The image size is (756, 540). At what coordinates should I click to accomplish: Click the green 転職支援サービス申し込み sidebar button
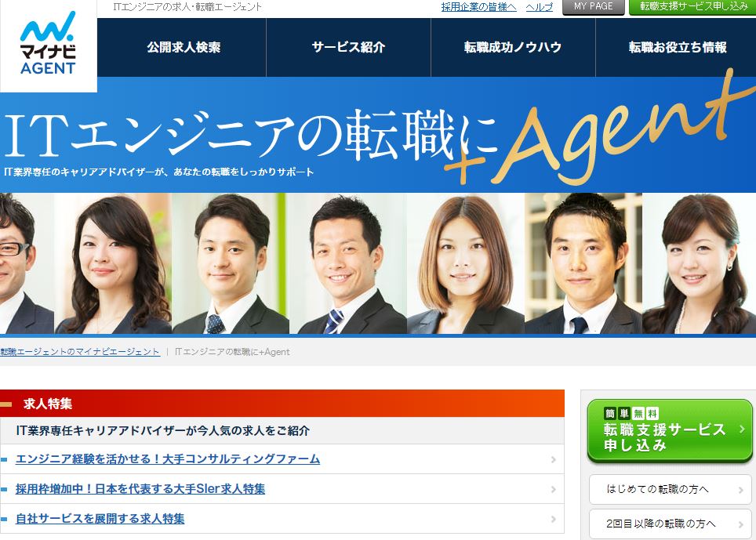tap(670, 430)
